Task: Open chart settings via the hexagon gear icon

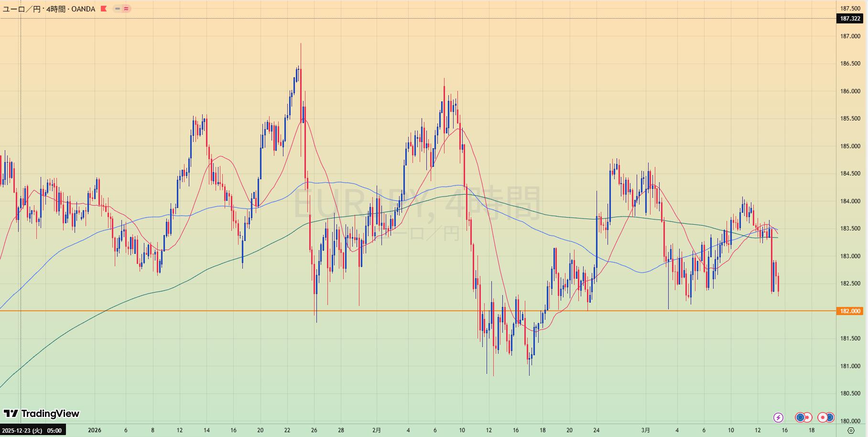Action: 851,430
